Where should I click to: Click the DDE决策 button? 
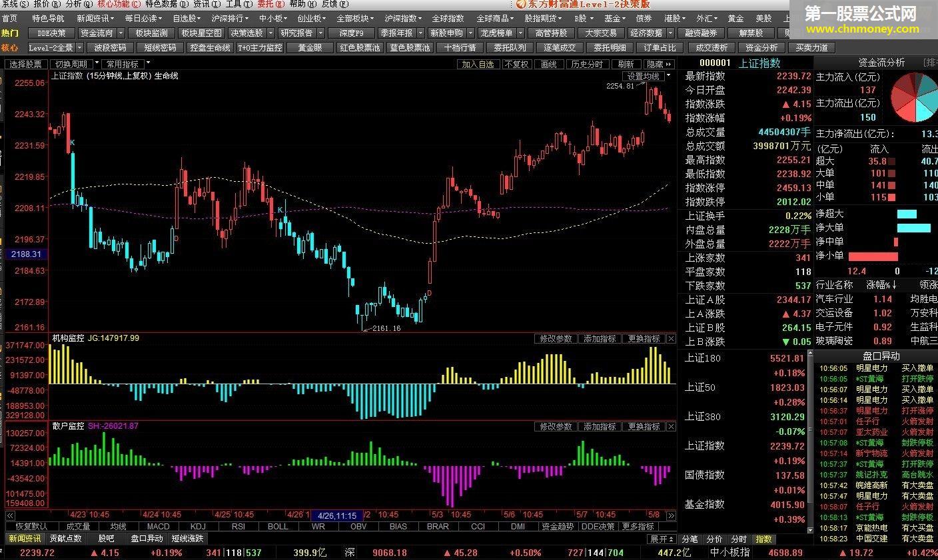51,33
